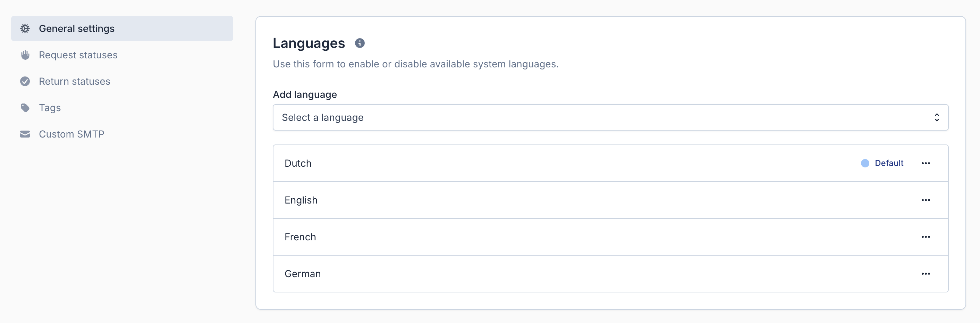Open the German row options menu
The height and width of the screenshot is (323, 980).
click(x=925, y=274)
